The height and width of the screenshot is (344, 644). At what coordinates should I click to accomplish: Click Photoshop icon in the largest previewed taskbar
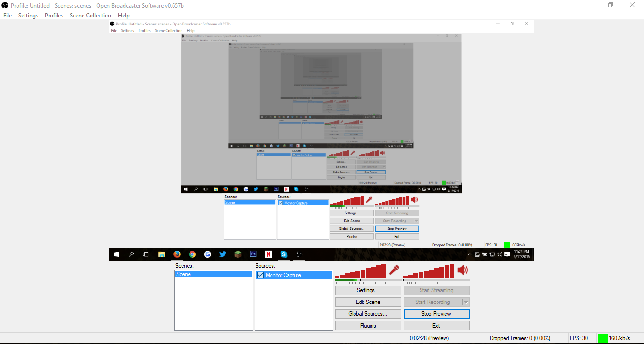pos(253,254)
